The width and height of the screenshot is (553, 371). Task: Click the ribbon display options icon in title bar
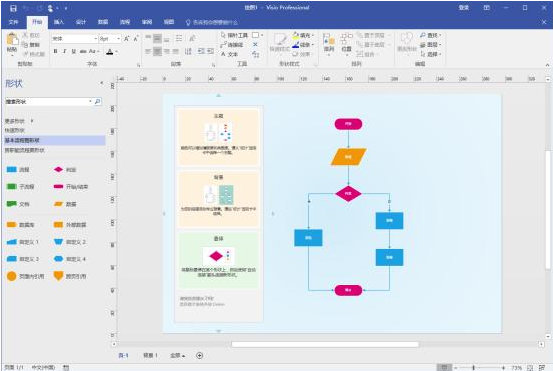pos(486,8)
